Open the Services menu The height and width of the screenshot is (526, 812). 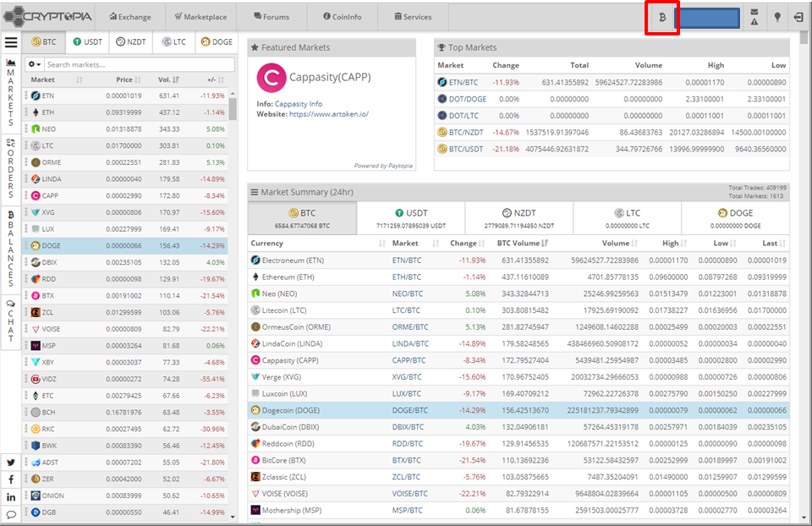[x=413, y=17]
